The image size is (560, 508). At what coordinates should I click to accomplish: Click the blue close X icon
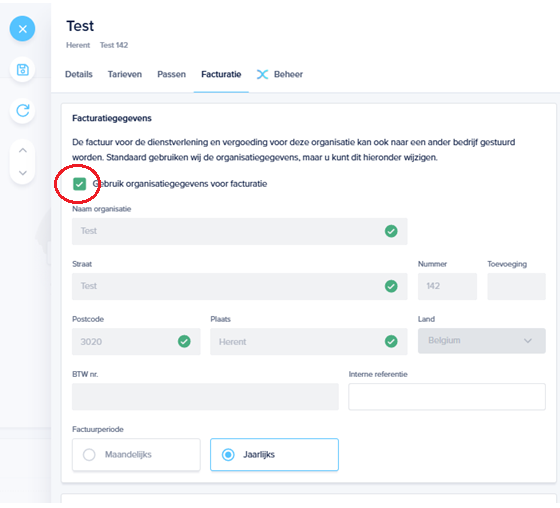coord(22,29)
